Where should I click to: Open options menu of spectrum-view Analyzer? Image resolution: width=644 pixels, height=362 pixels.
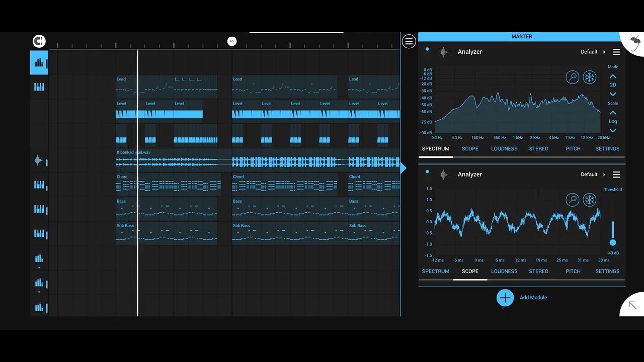[616, 52]
